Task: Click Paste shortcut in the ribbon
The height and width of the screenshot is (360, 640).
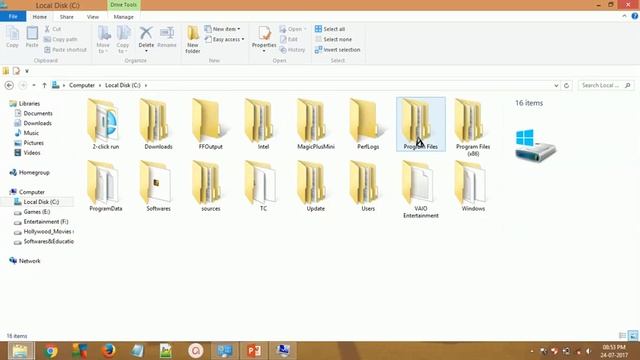Action: click(65, 49)
